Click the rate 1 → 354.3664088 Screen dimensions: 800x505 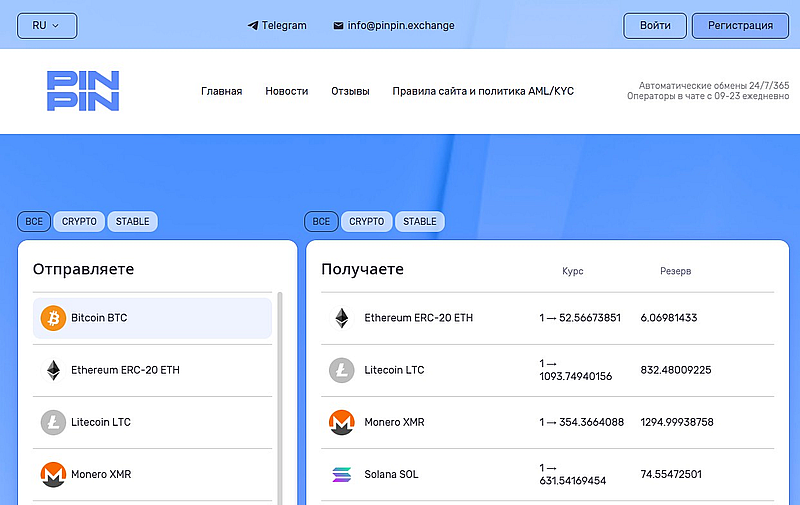click(582, 422)
